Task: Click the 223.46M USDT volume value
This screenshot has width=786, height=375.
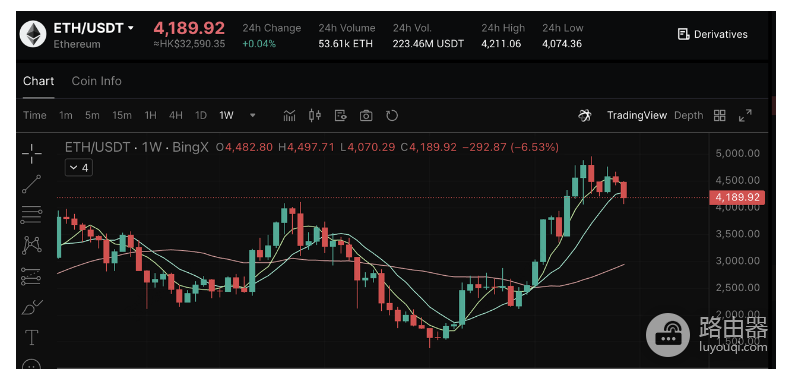Action: click(428, 44)
